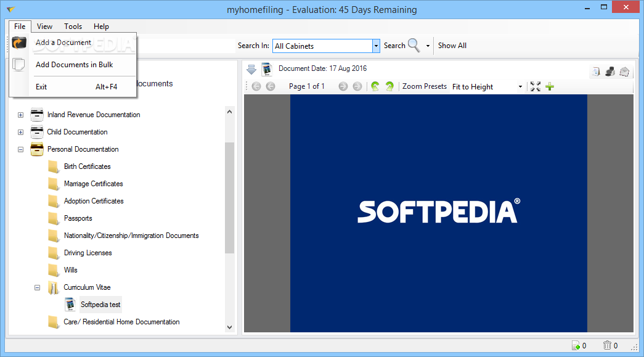Screen dimensions: 644x357
Task: Click the Softpedia test document icon
Action: [70, 305]
